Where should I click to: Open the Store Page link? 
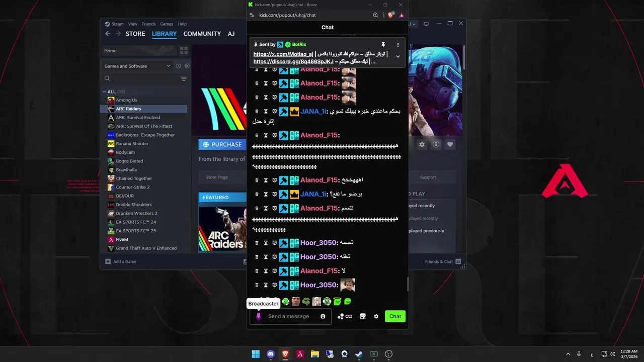tap(217, 177)
